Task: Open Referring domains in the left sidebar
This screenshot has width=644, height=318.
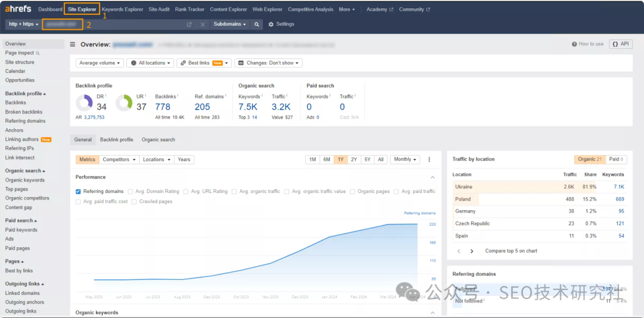Action: click(25, 121)
